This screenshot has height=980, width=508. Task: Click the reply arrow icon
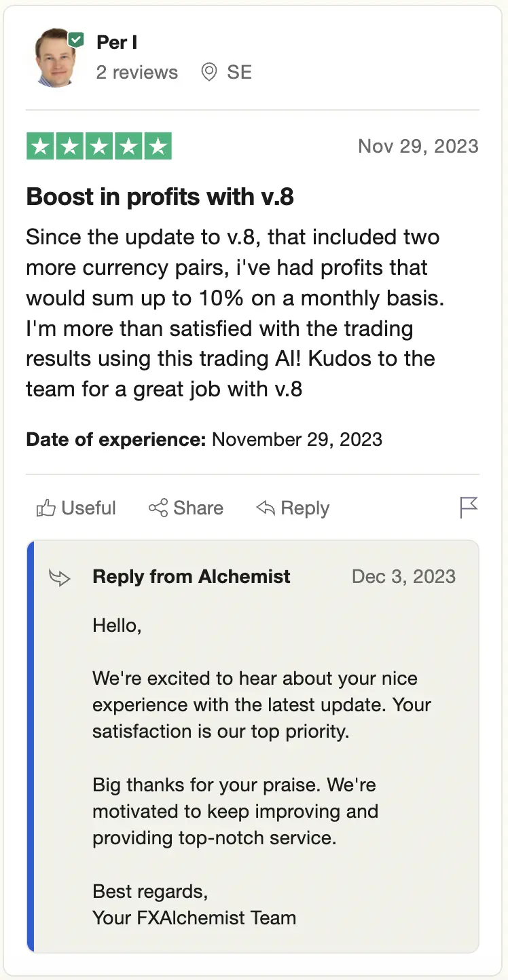265,508
